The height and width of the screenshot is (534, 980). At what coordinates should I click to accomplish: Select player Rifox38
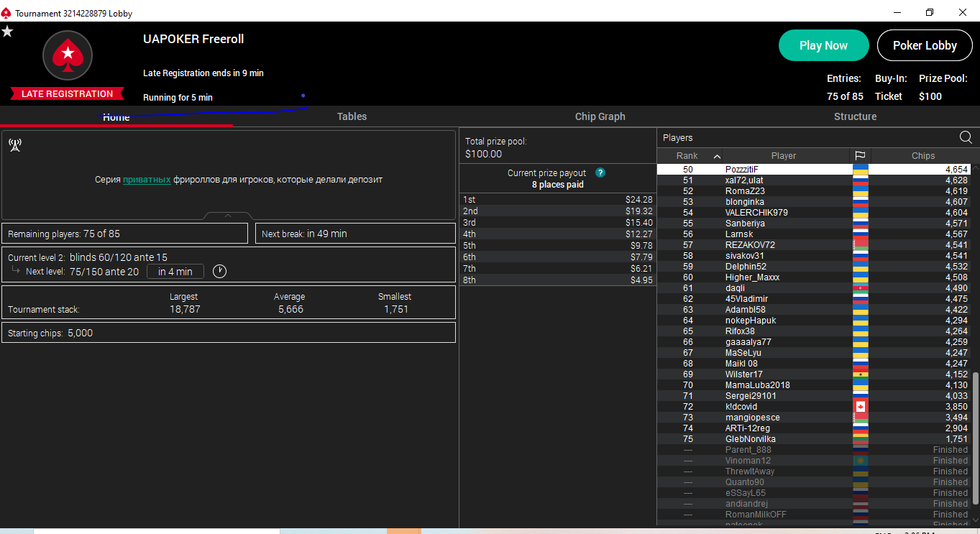813,331
